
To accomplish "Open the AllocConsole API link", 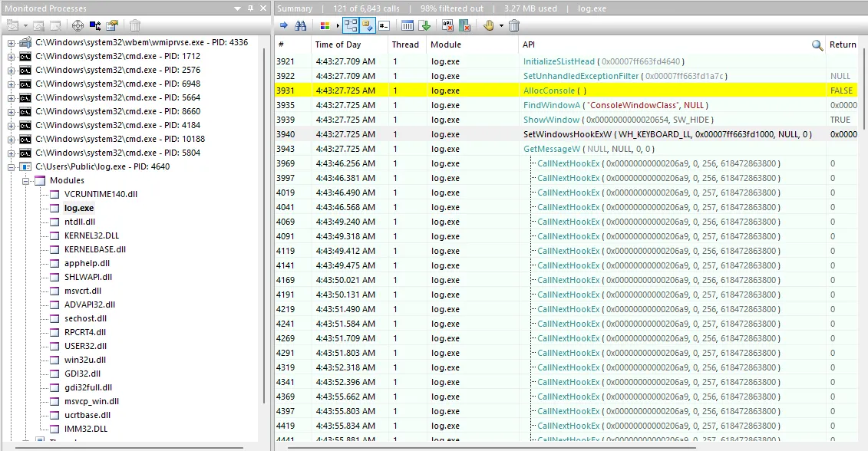I will click(549, 91).
